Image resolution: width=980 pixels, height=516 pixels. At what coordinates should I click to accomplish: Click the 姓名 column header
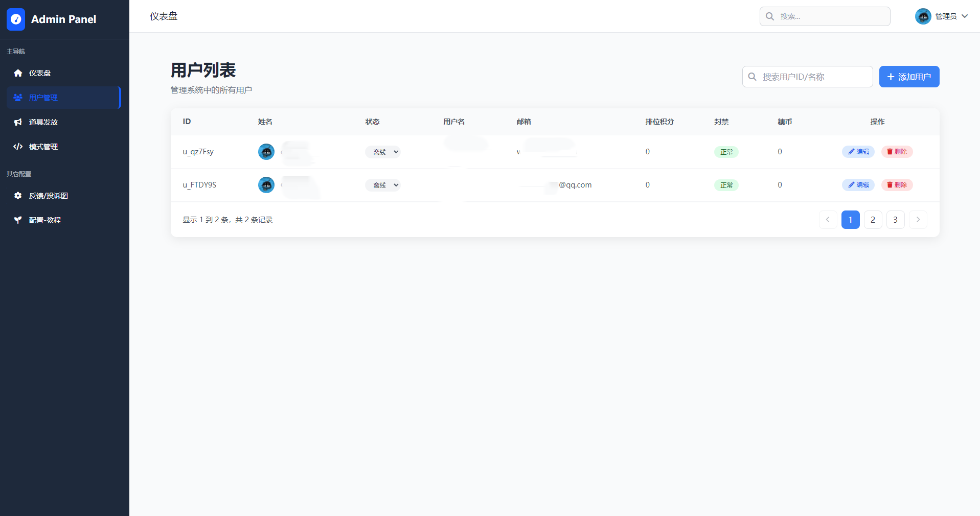(x=265, y=122)
